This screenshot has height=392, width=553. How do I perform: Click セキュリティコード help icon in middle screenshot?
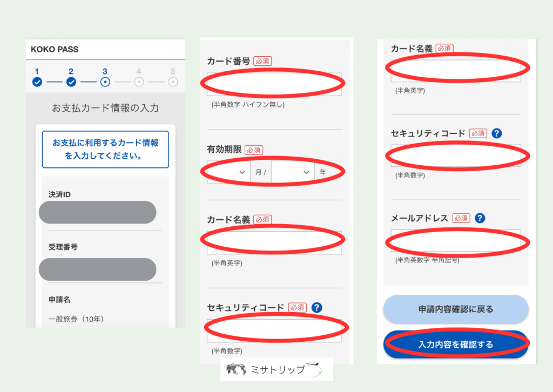317,307
